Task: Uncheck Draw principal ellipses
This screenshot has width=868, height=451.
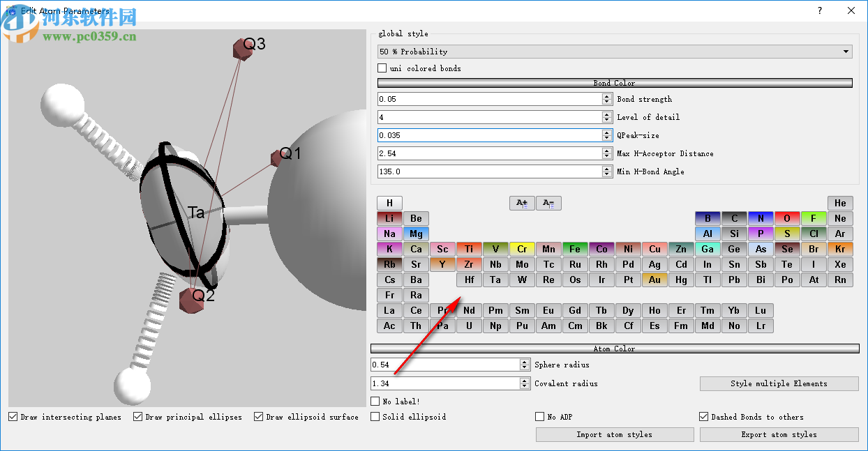Action: (x=138, y=417)
